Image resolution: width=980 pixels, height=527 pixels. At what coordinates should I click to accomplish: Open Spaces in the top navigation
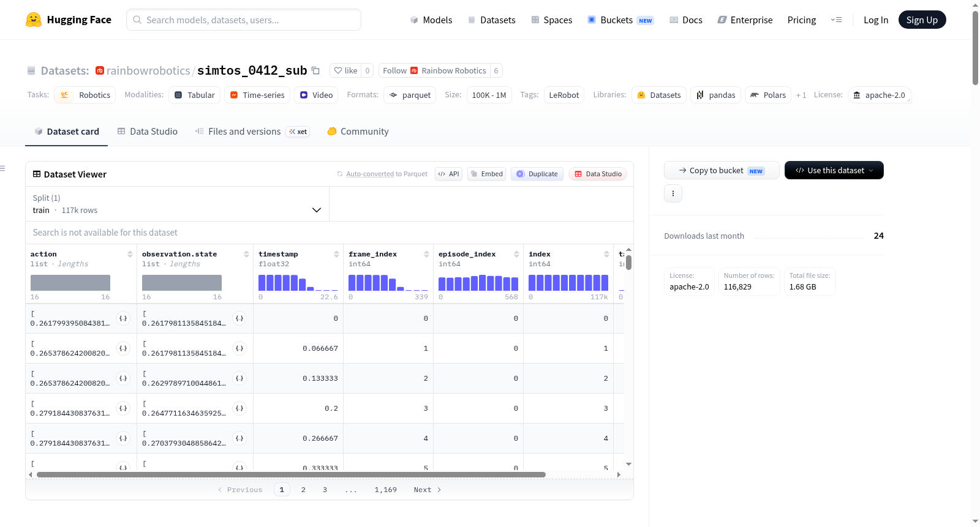pos(552,20)
